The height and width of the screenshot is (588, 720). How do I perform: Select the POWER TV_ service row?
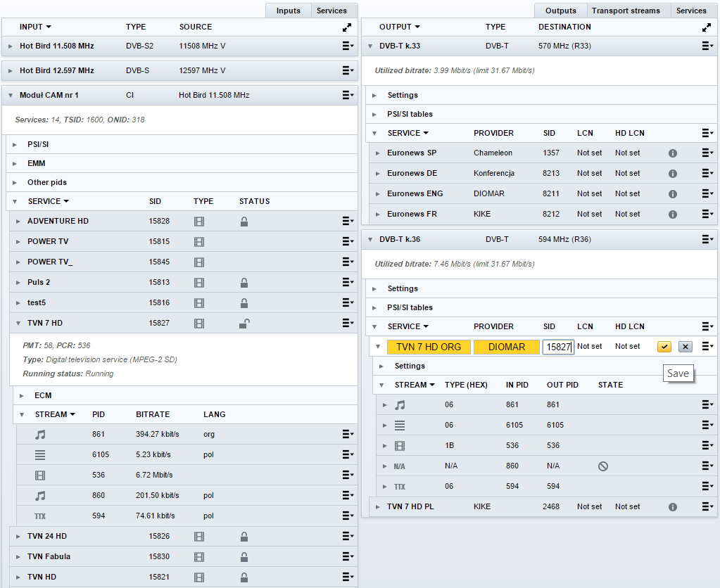184,262
